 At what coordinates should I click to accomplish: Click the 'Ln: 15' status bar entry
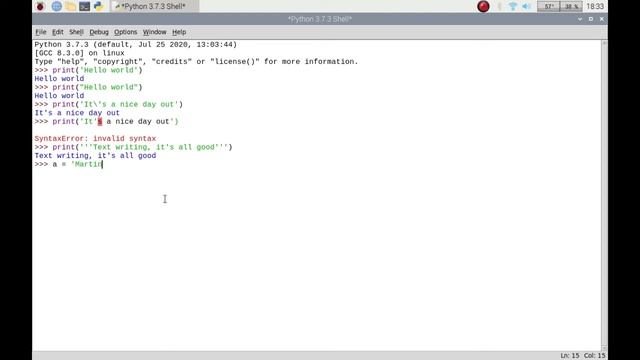pyautogui.click(x=570, y=356)
